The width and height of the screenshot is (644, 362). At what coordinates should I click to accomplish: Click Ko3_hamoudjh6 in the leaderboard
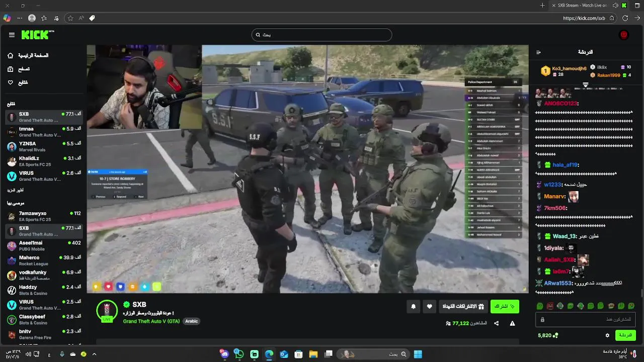[569, 68]
